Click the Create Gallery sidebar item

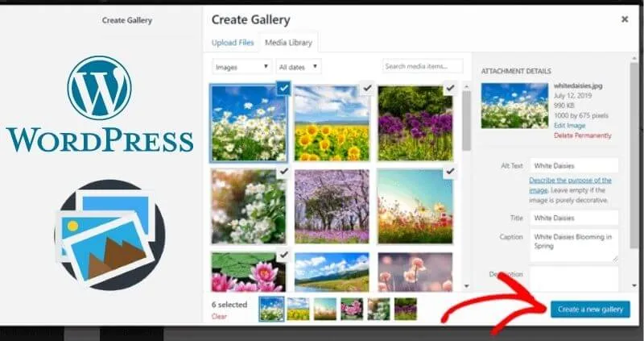[127, 20]
